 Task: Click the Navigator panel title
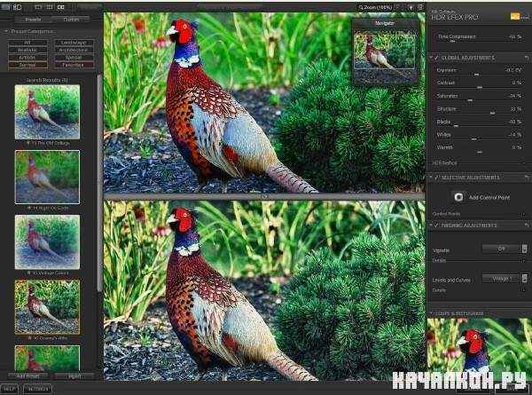(x=385, y=23)
